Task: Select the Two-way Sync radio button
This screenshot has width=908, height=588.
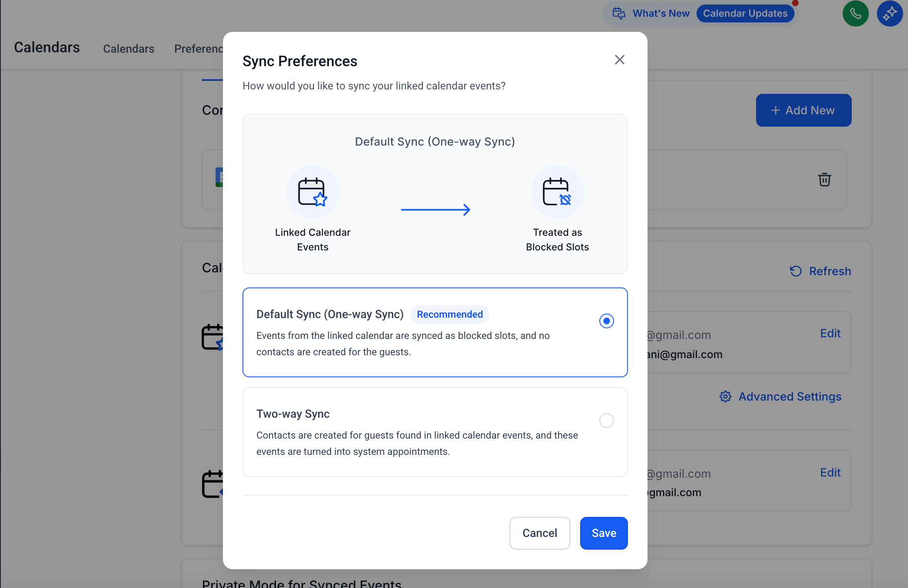Action: tap(606, 421)
